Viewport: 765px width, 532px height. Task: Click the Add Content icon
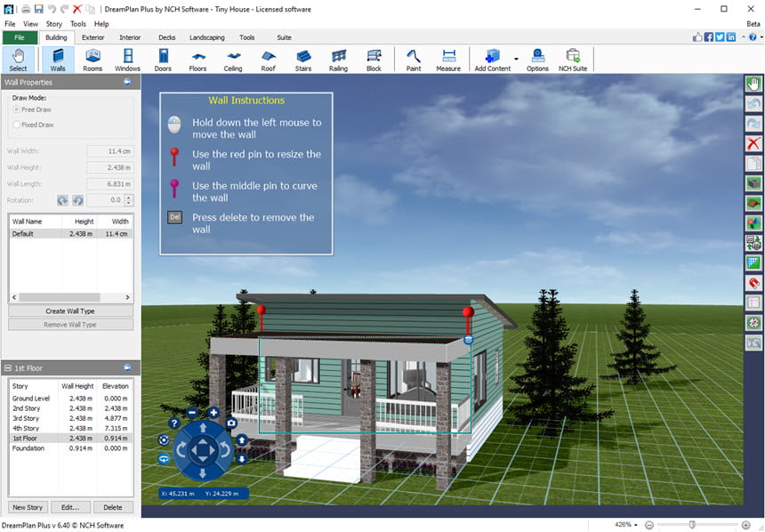(x=492, y=60)
